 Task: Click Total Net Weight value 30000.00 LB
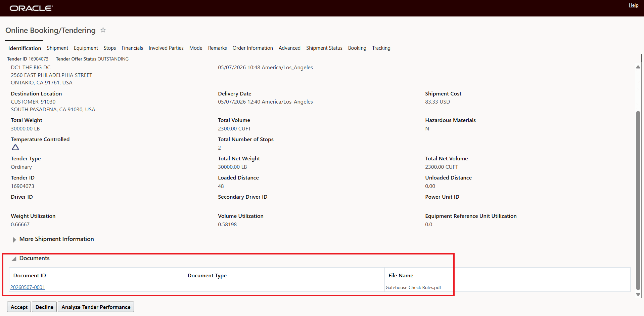232,167
